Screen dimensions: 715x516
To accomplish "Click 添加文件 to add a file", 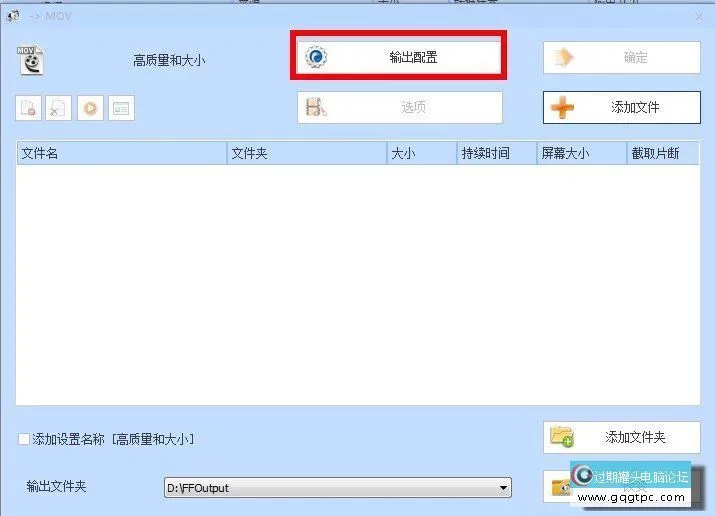I will coord(622,107).
